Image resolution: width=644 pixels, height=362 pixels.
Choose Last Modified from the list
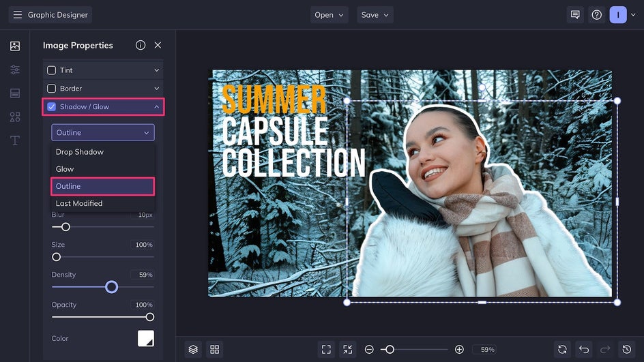103,204
